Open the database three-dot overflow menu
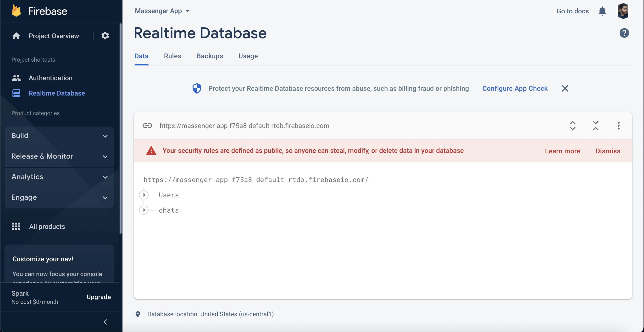Screen dimensions: 644x332 point(618,126)
